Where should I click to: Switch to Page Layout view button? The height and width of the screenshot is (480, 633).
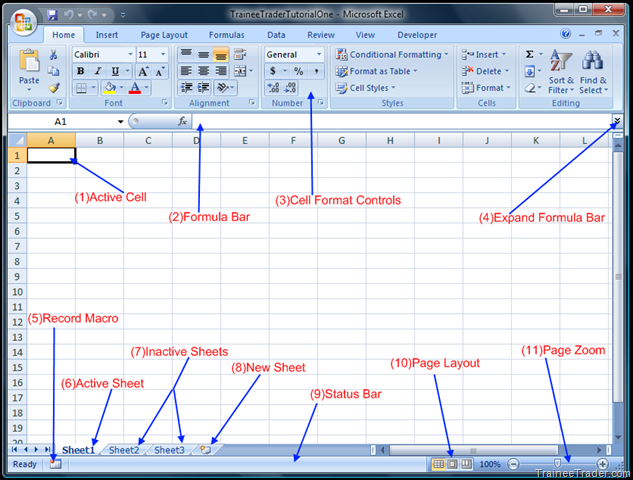tap(452, 465)
